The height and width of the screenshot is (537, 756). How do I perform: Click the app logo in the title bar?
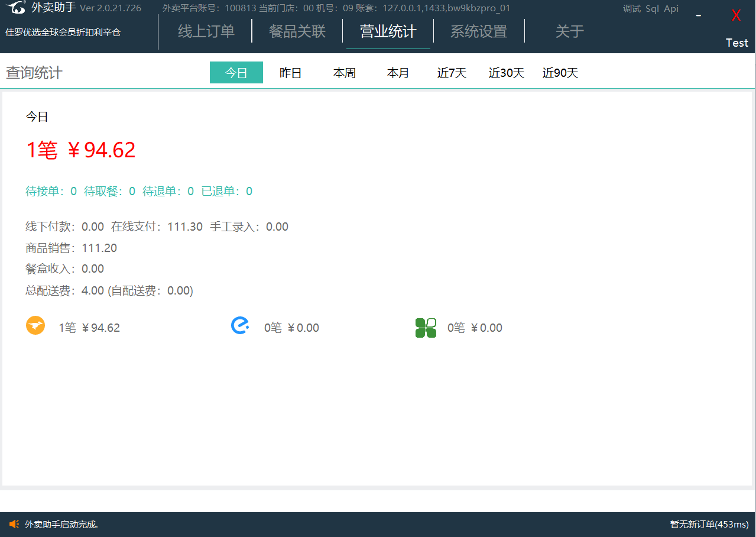point(17,8)
